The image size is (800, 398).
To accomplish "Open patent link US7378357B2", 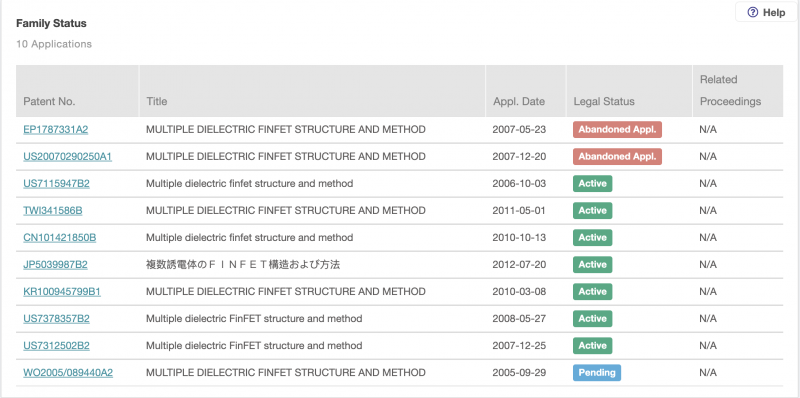I will (56, 319).
